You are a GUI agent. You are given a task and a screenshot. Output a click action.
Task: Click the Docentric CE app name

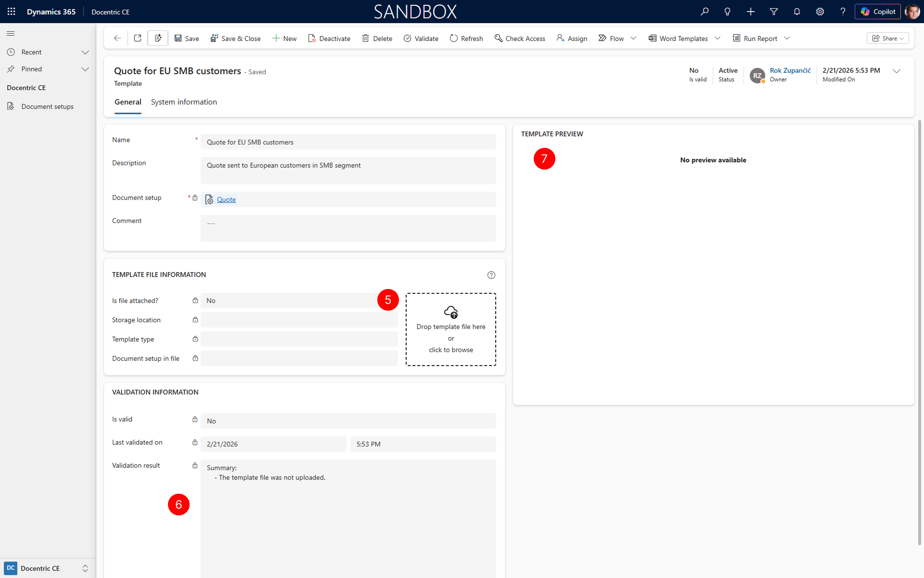coord(111,12)
